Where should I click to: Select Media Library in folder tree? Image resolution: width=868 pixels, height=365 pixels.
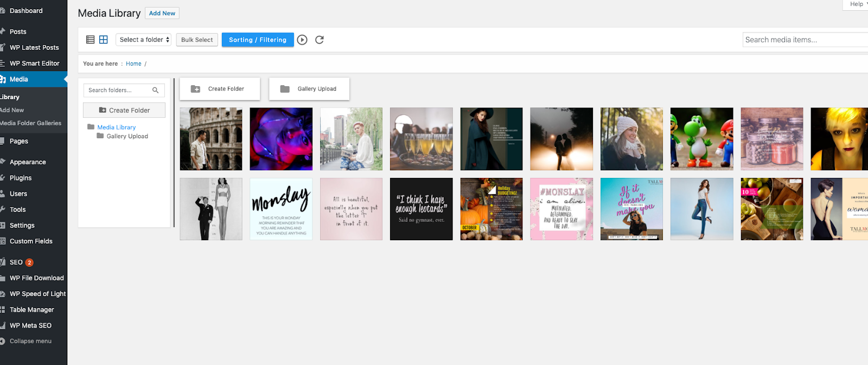117,127
